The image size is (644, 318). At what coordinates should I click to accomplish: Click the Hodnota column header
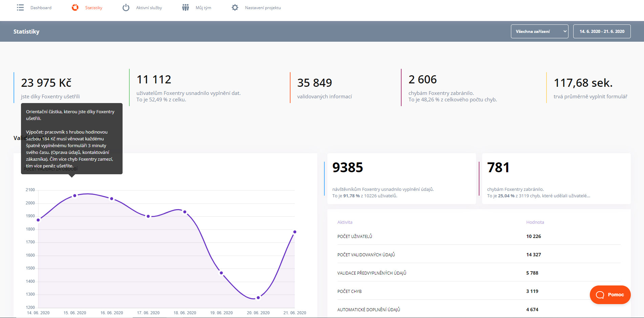[535, 222]
